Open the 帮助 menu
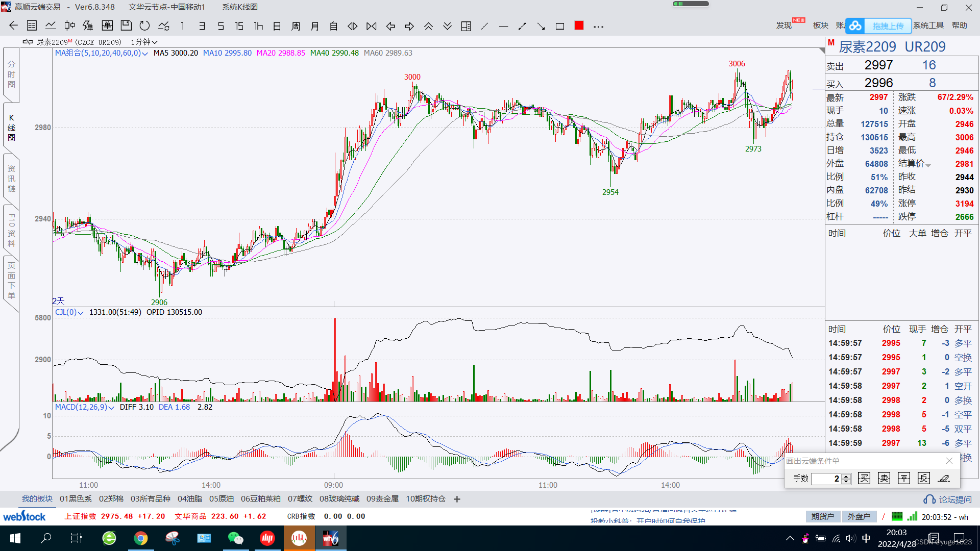Screen dimensions: 980x551 point(960,26)
